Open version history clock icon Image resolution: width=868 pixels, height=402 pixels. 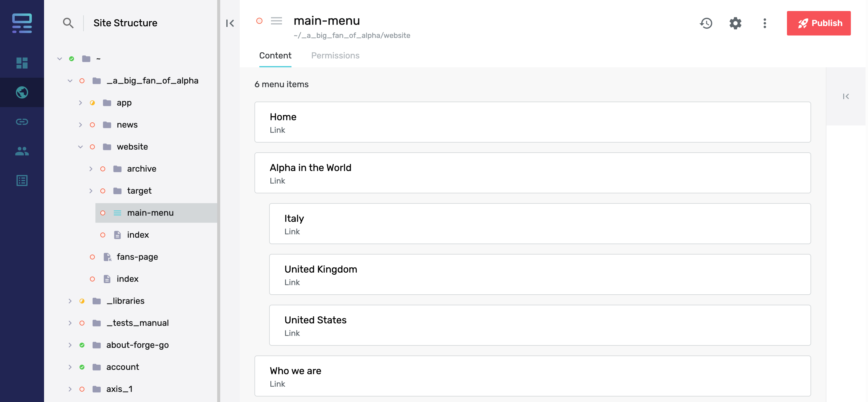[706, 23]
